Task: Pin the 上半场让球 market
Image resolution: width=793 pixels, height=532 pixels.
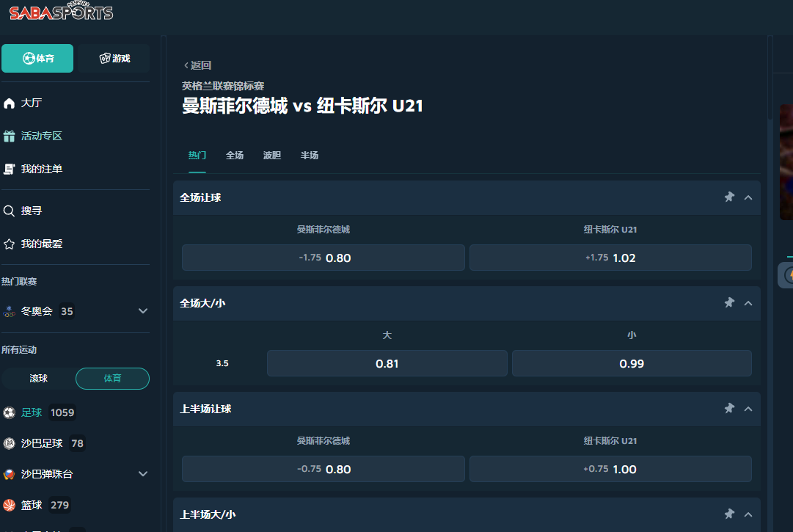Action: 729,409
